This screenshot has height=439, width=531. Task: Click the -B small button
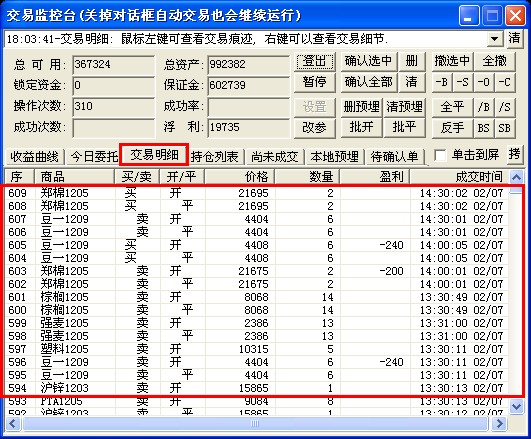pyautogui.click(x=442, y=82)
